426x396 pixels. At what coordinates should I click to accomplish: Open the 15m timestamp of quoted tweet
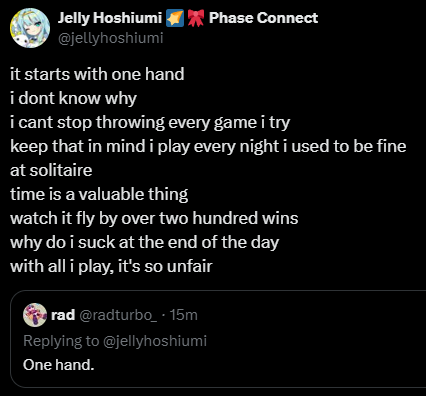click(184, 315)
